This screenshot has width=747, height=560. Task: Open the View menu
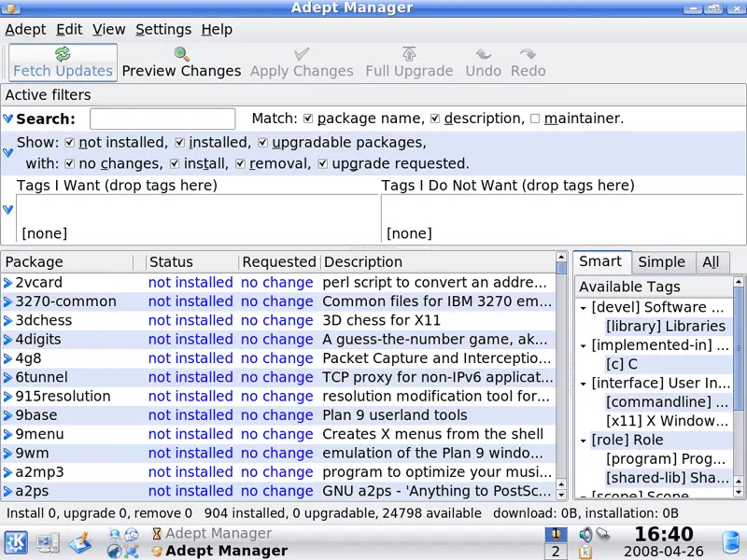point(108,30)
